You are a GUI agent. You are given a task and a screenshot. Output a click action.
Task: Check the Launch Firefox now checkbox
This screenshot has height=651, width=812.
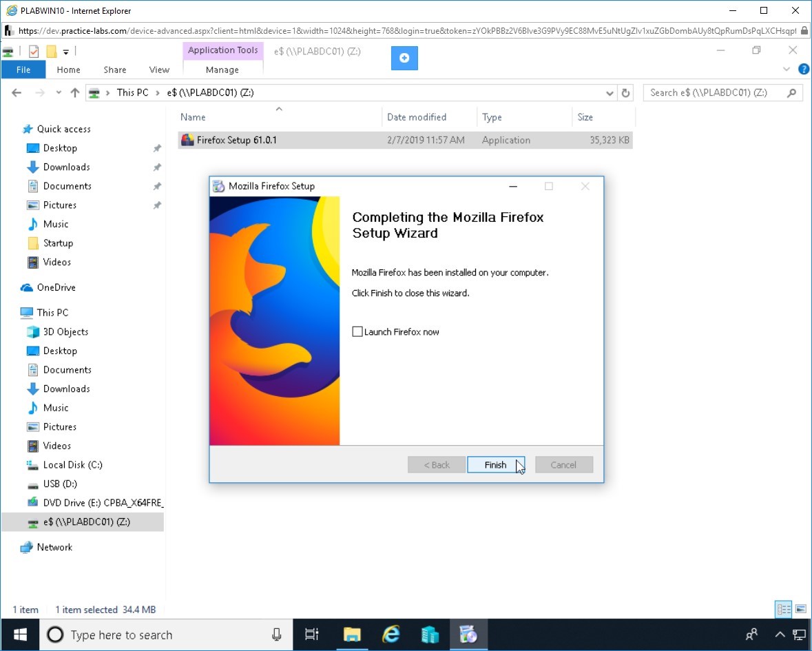(357, 331)
